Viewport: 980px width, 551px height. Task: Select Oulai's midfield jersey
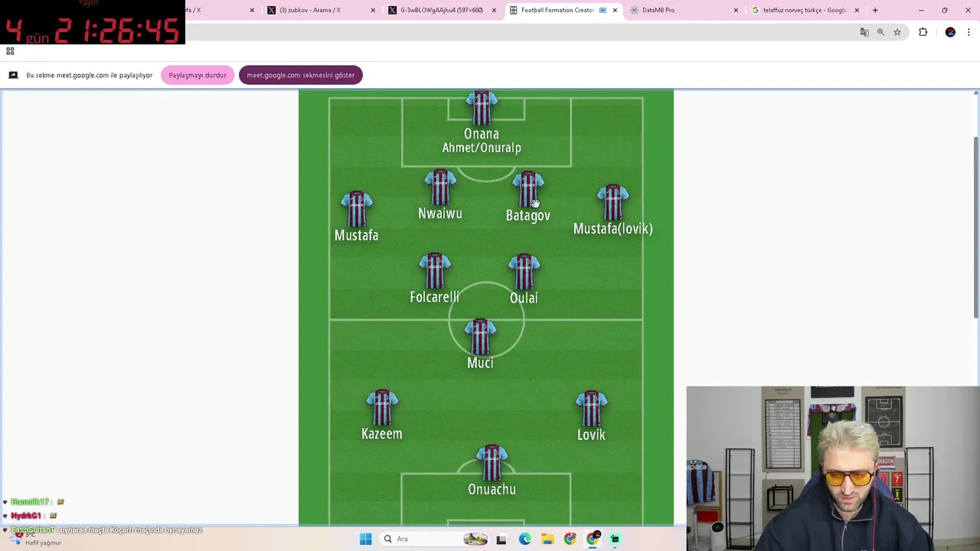[524, 272]
